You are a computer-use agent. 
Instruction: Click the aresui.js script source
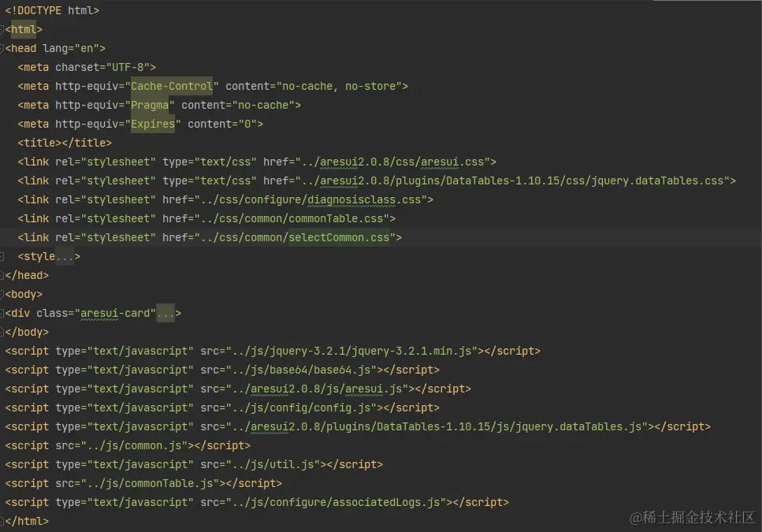(317, 389)
